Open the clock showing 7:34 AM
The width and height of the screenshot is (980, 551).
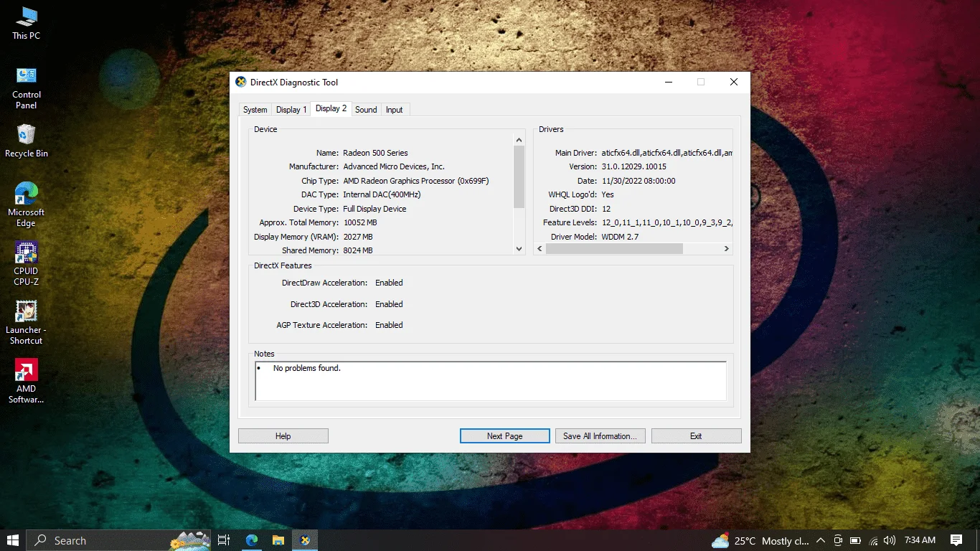pos(920,540)
